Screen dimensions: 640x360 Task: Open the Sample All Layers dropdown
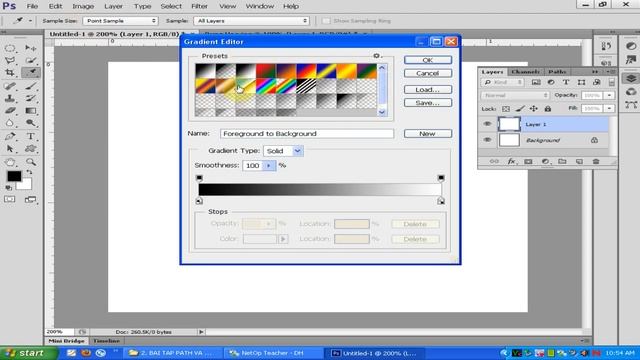[x=251, y=21]
